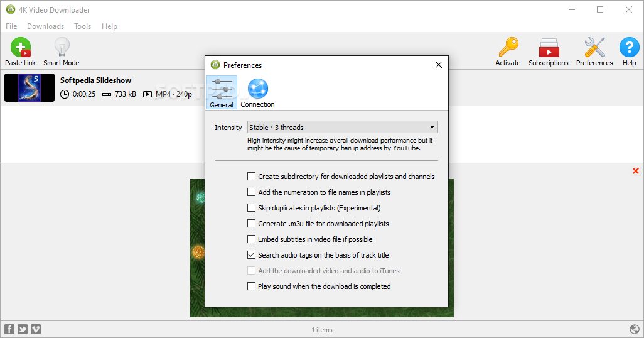This screenshot has height=338, width=644.
Task: Minimize the 4K Video Downloader window
Action: pyautogui.click(x=572, y=9)
